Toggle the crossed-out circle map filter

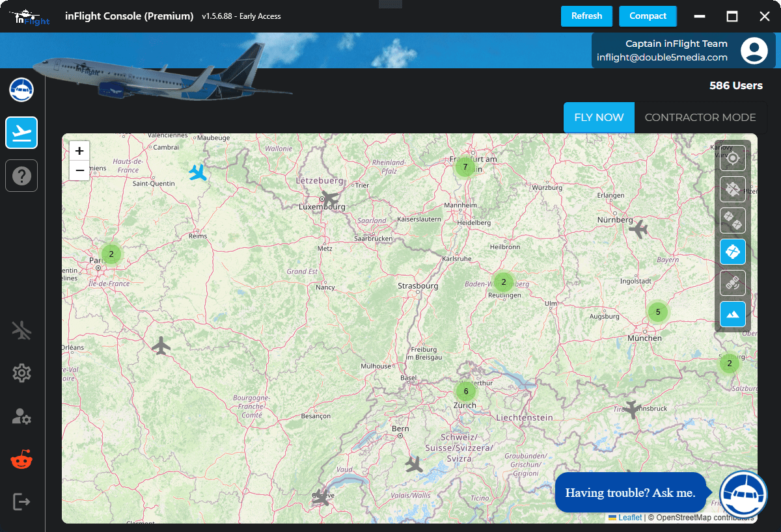pyautogui.click(x=733, y=189)
